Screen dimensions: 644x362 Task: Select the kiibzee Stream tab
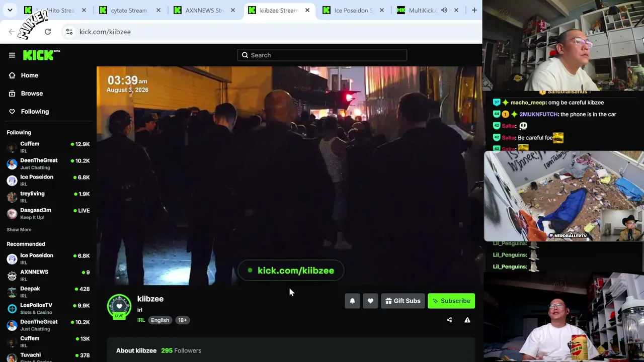[x=279, y=10]
